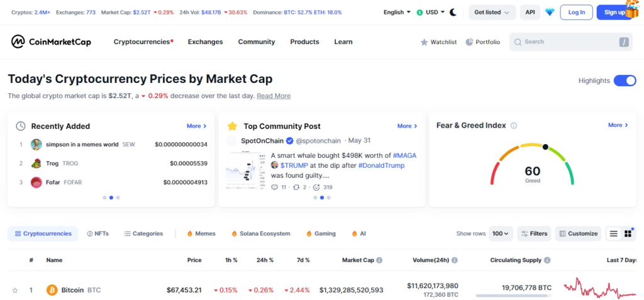The image size is (644, 300).
Task: Open the Exchanges menu
Action: pyautogui.click(x=205, y=42)
